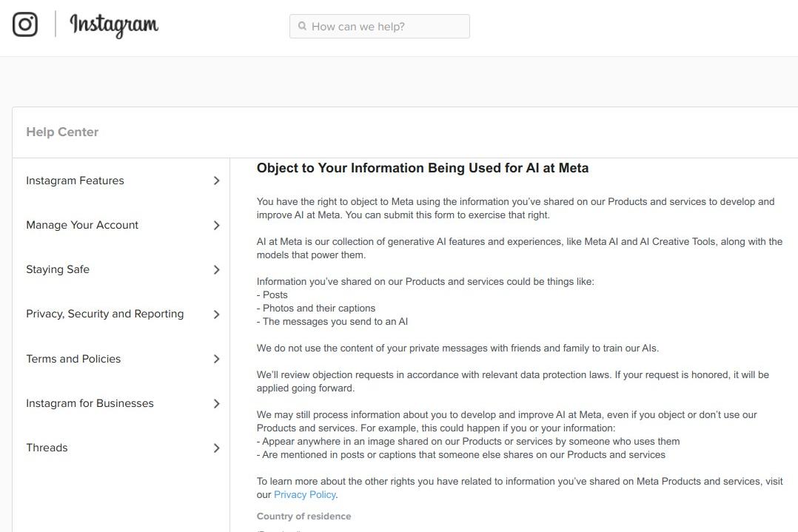Expand Privacy, Security and Reporting chevron

[x=217, y=314]
